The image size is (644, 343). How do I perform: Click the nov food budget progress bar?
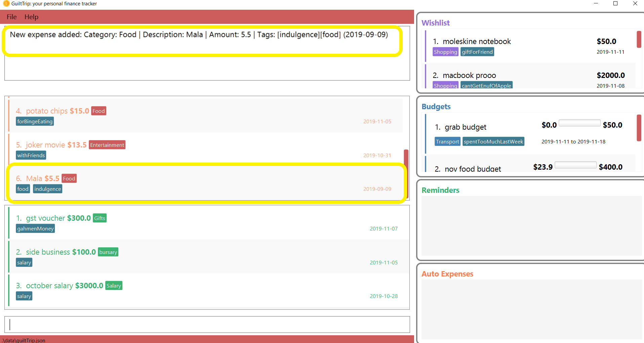(575, 165)
